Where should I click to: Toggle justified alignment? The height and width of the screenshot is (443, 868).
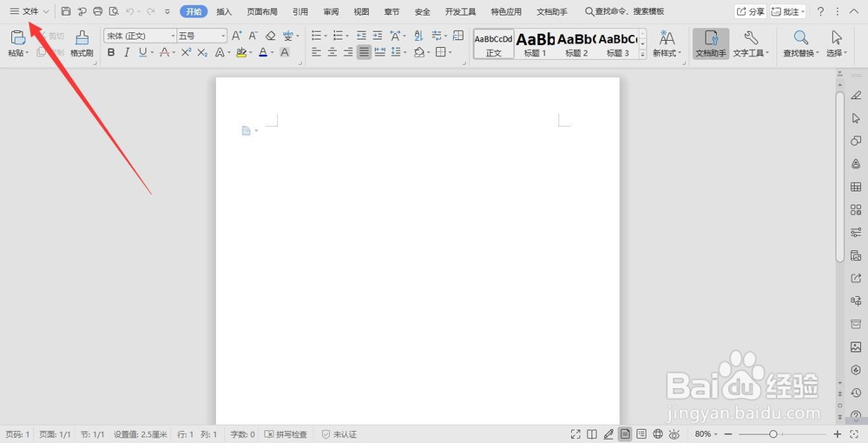[x=365, y=53]
